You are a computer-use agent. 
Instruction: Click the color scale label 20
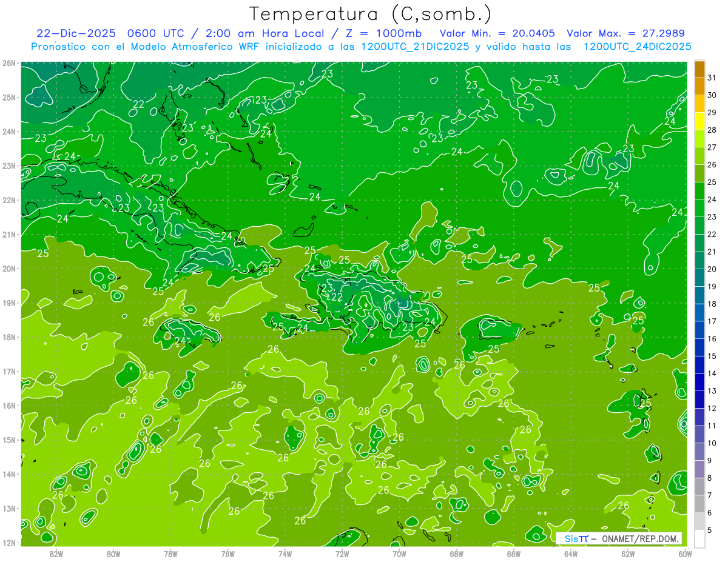coord(712,269)
